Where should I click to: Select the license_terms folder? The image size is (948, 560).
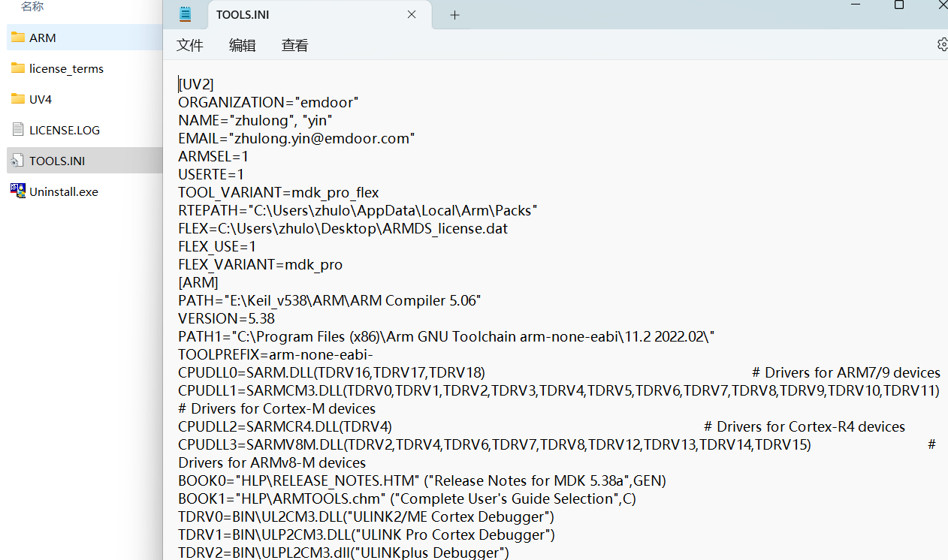[66, 68]
